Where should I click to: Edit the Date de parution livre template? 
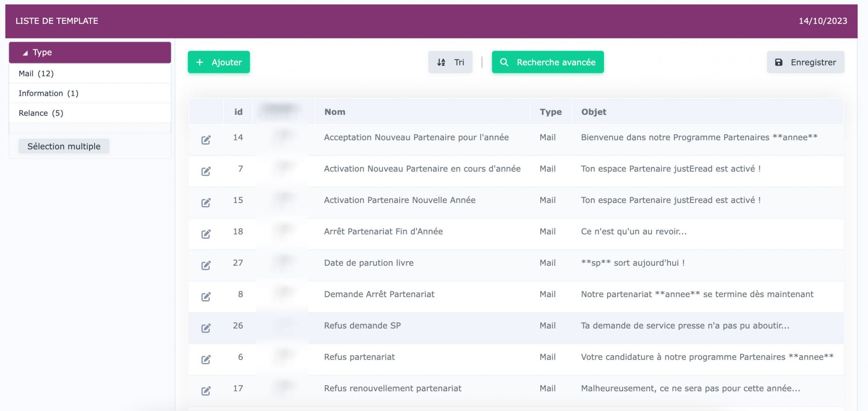pyautogui.click(x=206, y=265)
